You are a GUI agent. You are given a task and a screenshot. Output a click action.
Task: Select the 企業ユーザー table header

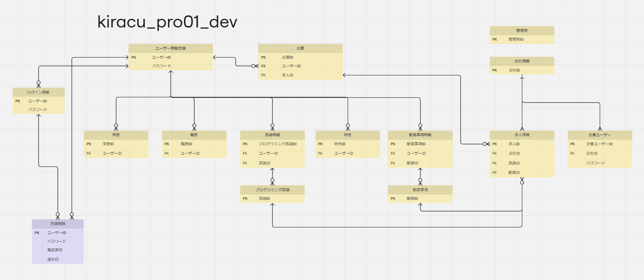coord(600,135)
